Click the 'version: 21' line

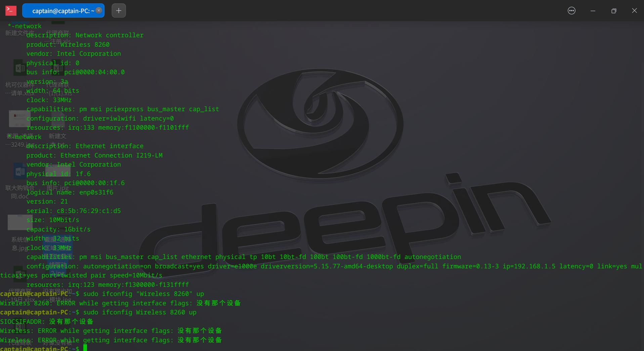pyautogui.click(x=47, y=202)
